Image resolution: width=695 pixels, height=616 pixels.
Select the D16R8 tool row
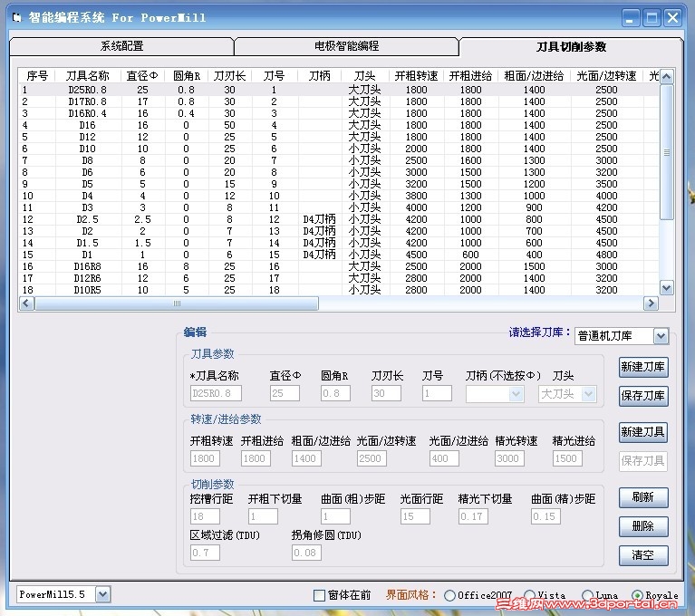[x=339, y=266]
